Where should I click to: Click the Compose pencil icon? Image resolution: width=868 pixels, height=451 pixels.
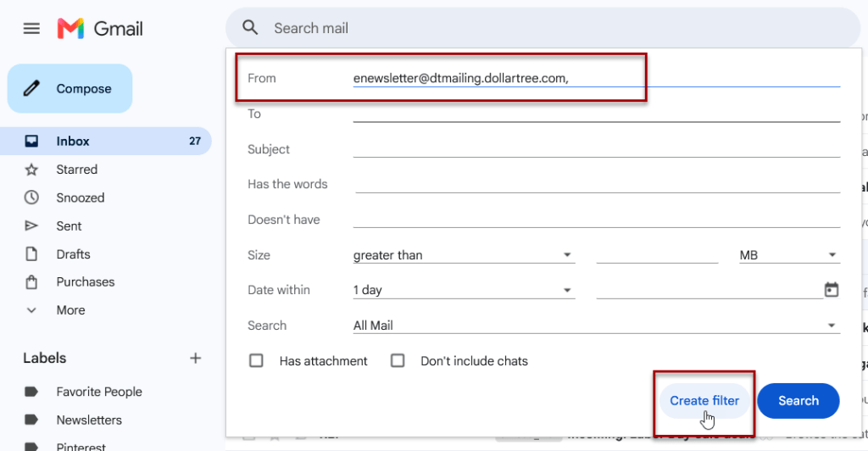[x=31, y=88]
